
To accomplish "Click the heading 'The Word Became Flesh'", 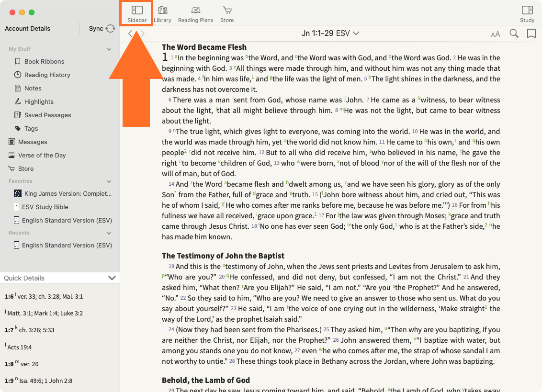I will (204, 47).
